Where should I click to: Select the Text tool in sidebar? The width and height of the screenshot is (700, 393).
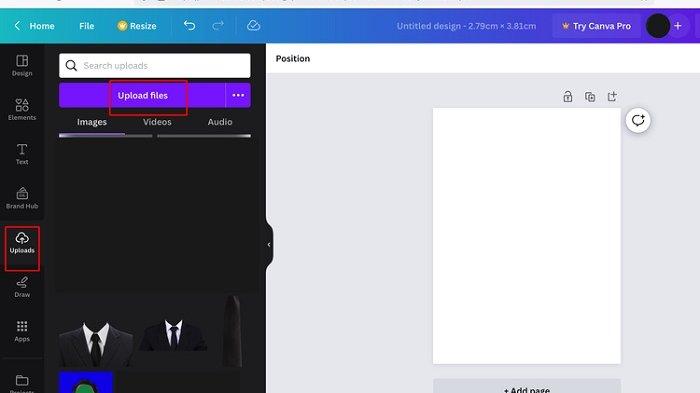22,154
